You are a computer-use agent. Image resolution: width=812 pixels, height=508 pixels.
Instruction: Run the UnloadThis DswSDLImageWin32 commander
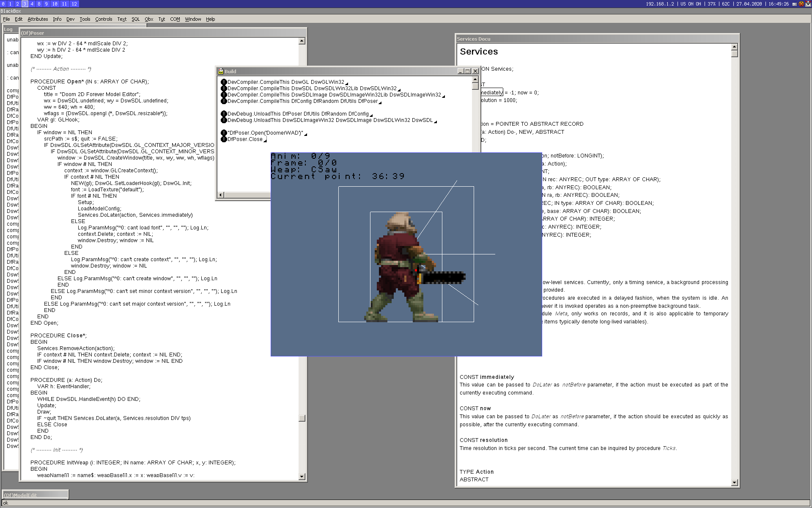coord(224,120)
